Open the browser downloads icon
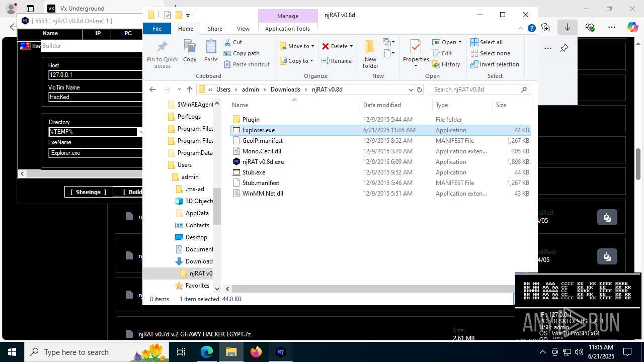Viewport: 644px width, 362px height. pyautogui.click(x=568, y=27)
